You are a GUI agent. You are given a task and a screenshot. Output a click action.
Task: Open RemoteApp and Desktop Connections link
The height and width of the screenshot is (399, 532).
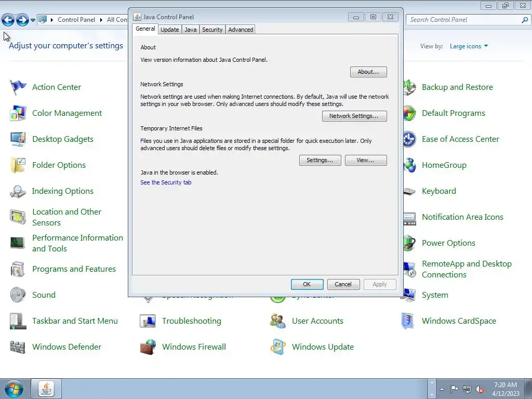(x=467, y=269)
